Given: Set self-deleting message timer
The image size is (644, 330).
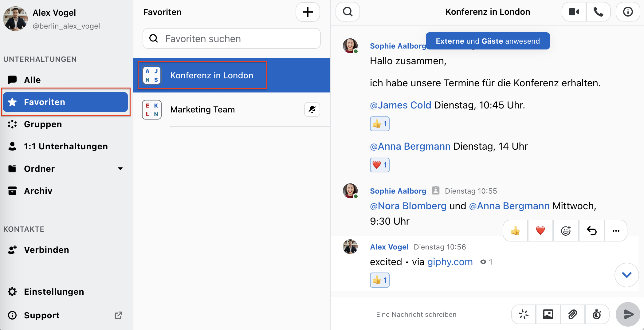Looking at the screenshot, I should [x=597, y=314].
